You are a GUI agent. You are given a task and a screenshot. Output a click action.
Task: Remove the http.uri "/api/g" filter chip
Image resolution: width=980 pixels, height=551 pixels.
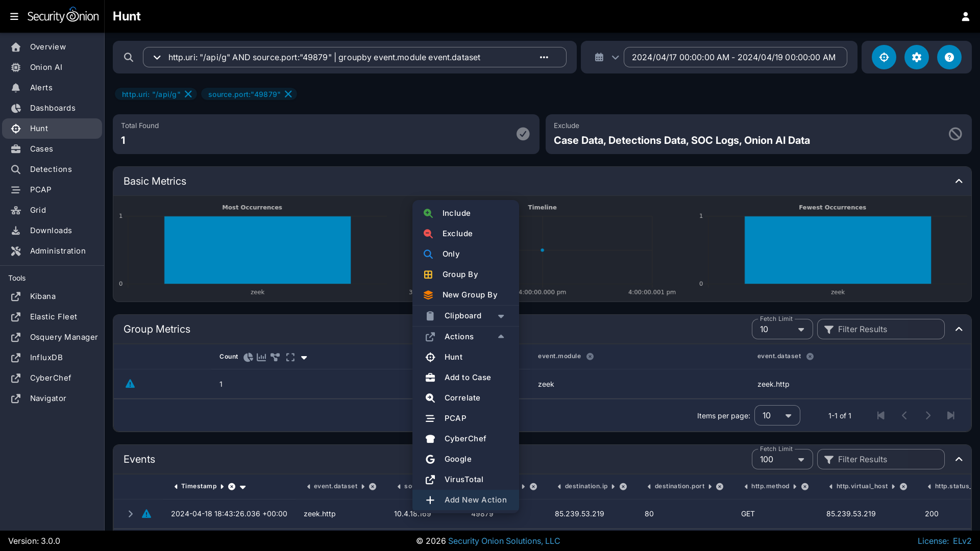188,94
